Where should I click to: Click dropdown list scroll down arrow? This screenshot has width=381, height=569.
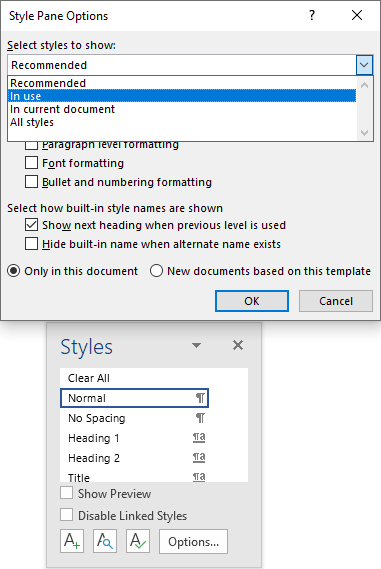coord(365,132)
